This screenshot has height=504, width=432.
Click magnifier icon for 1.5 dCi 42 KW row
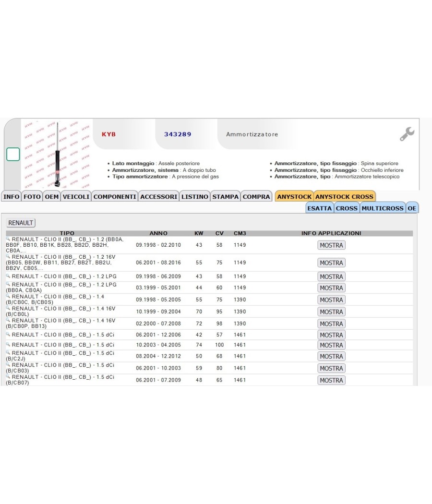8,334
